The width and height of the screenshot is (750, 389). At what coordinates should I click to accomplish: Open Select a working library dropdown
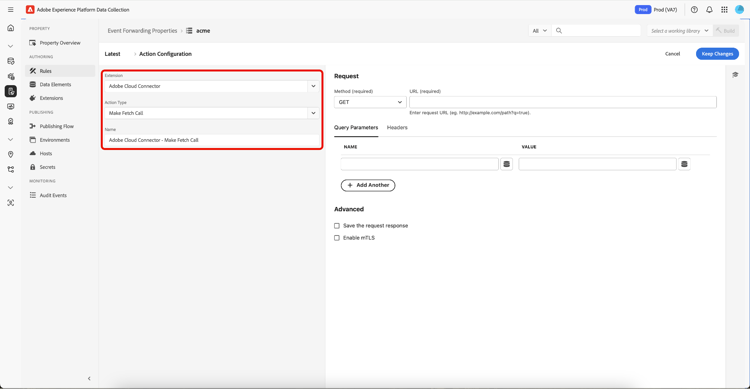(x=679, y=31)
